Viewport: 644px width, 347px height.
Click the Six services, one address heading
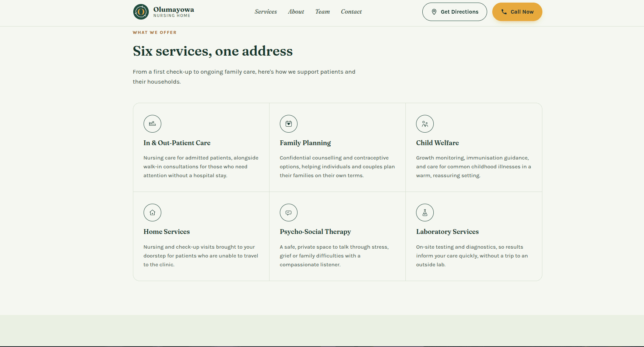[213, 51]
